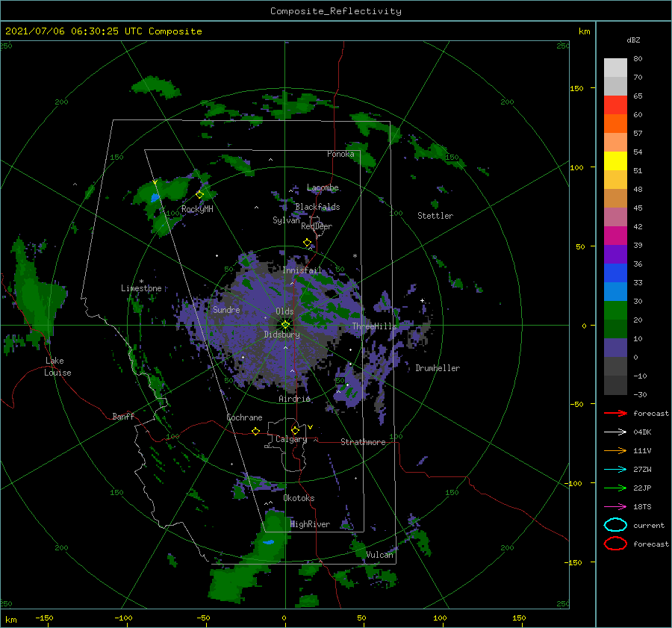Click the Composite_Reflectivity title
The width and height of the screenshot is (672, 628).
(x=336, y=11)
